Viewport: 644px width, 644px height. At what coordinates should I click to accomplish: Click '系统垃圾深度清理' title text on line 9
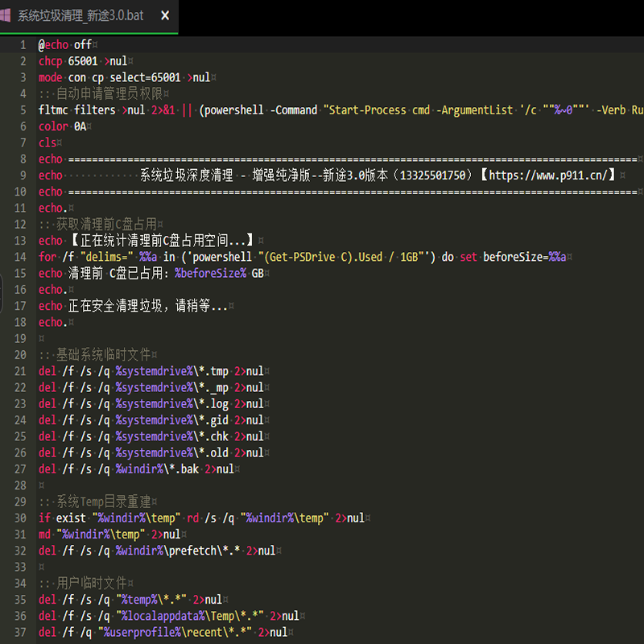point(187,175)
